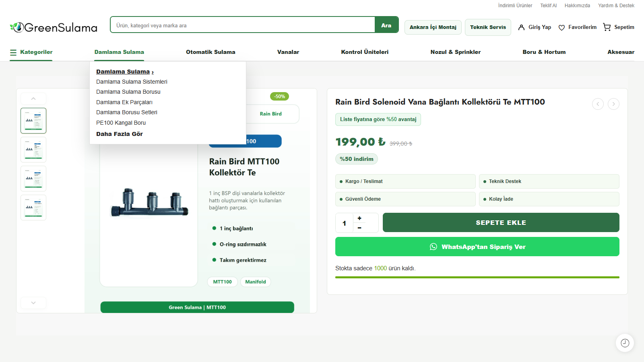Open Damlama Sulama navigation item
The image size is (644, 362).
[x=119, y=52]
